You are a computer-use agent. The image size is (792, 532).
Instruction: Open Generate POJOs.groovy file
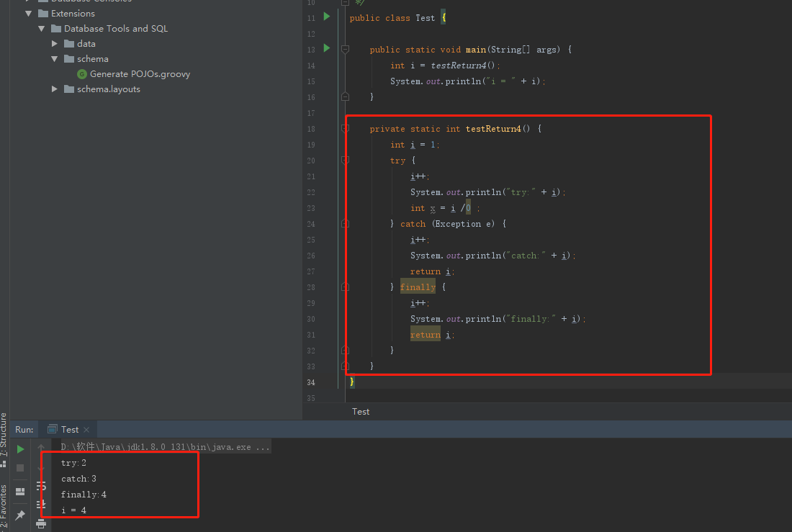coord(140,74)
